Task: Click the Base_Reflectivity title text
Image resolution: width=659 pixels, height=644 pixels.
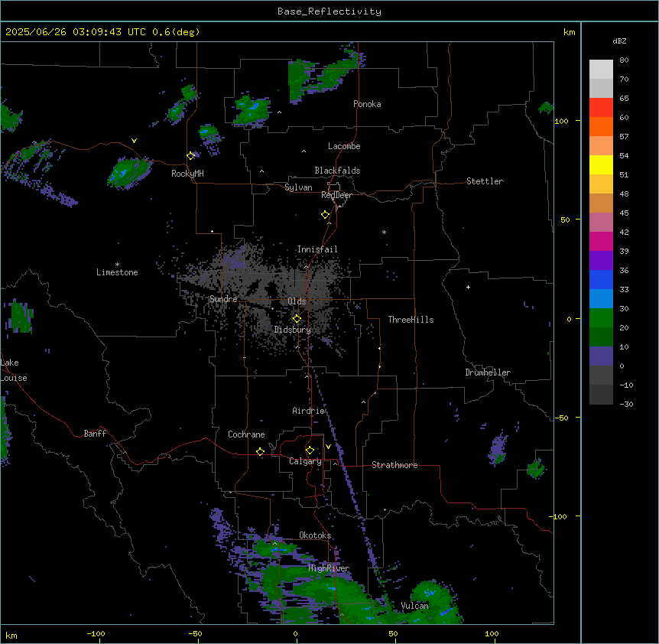Action: coord(329,11)
